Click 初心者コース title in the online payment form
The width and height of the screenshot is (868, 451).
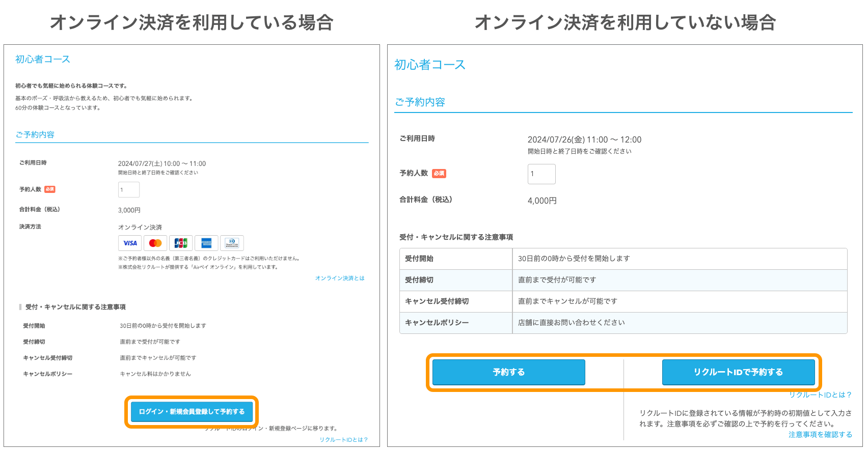(43, 60)
